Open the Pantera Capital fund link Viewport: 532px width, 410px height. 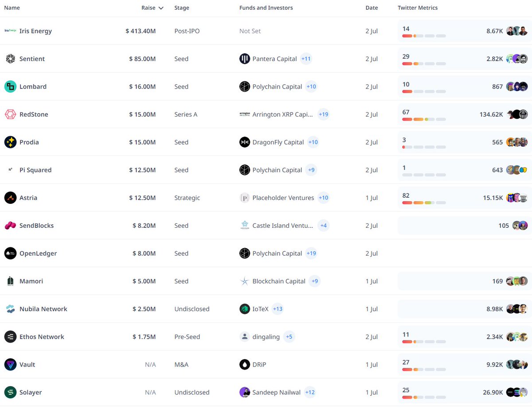[x=274, y=59]
